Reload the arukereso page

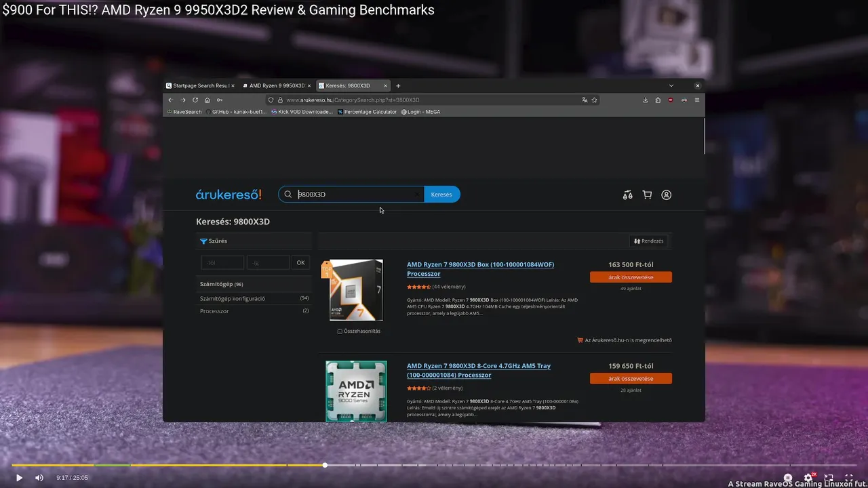[x=195, y=100]
